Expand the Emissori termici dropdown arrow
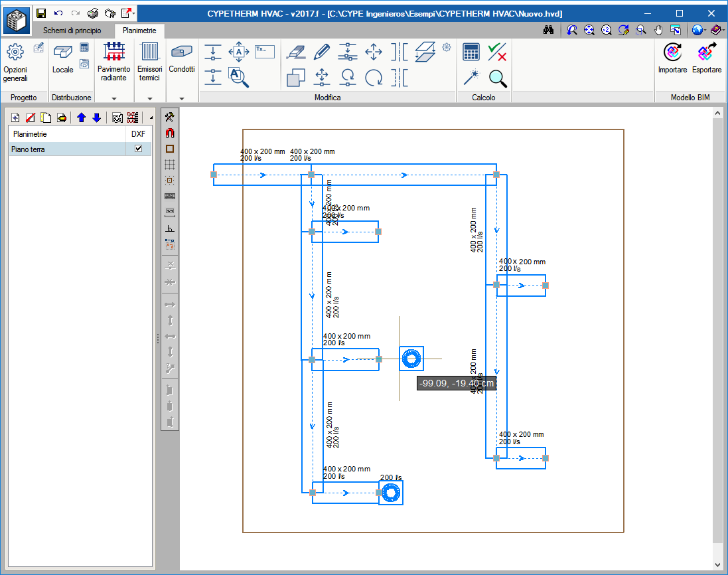The height and width of the screenshot is (575, 728). [x=149, y=98]
